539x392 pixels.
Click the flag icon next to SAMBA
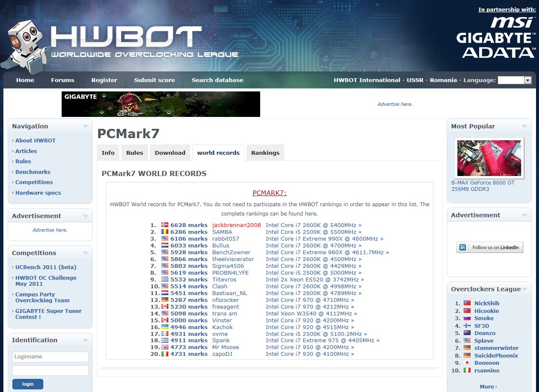click(x=165, y=232)
